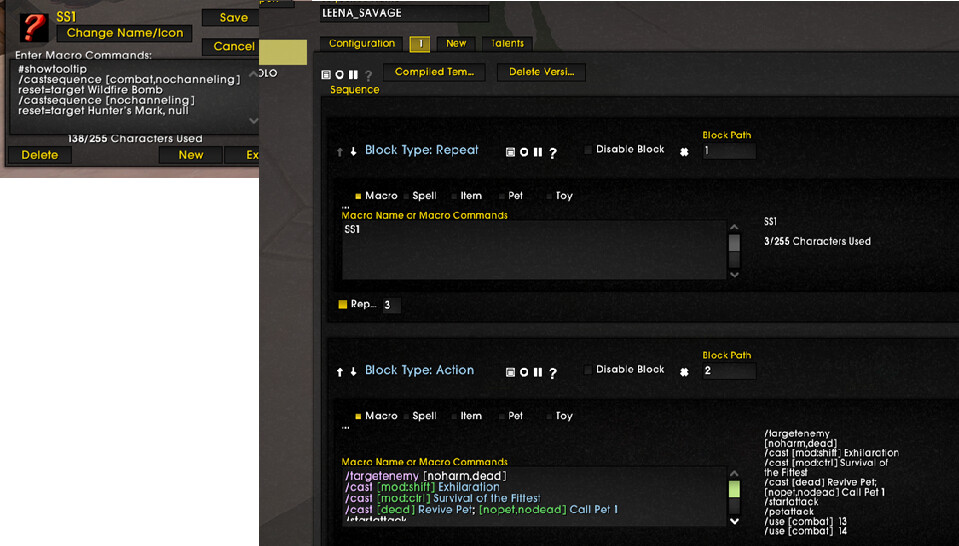959x546 pixels.
Task: Click New button in macro window
Action: tap(191, 155)
